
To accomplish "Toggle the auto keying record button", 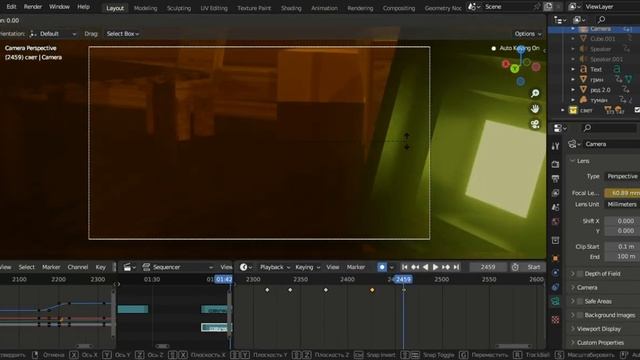I will (382, 267).
